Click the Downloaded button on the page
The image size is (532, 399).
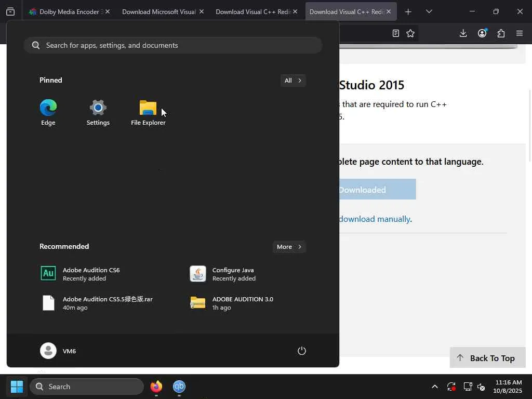378,189
